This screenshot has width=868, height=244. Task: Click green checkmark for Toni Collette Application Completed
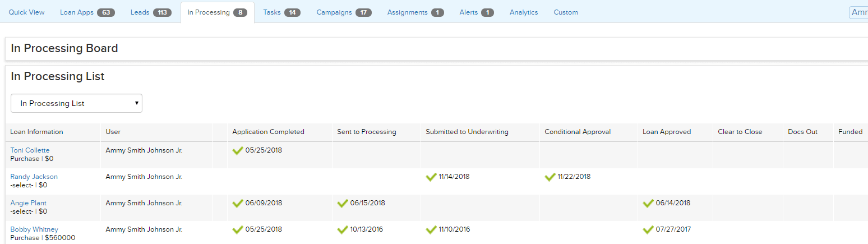click(238, 150)
